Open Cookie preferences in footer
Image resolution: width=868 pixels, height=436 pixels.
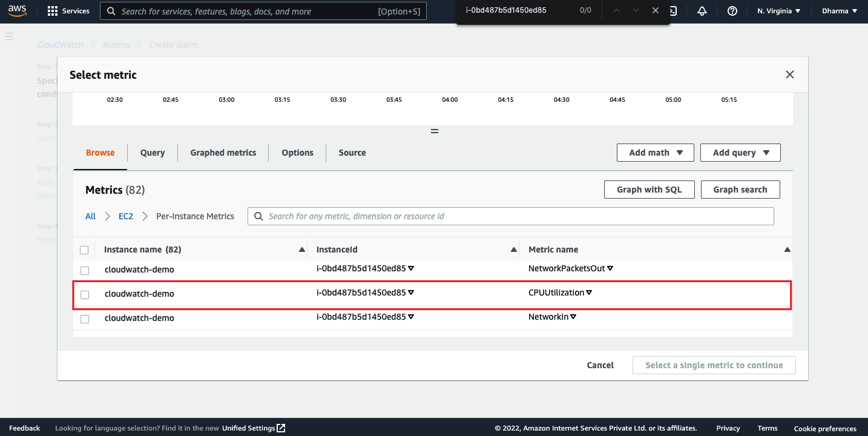[825, 428]
